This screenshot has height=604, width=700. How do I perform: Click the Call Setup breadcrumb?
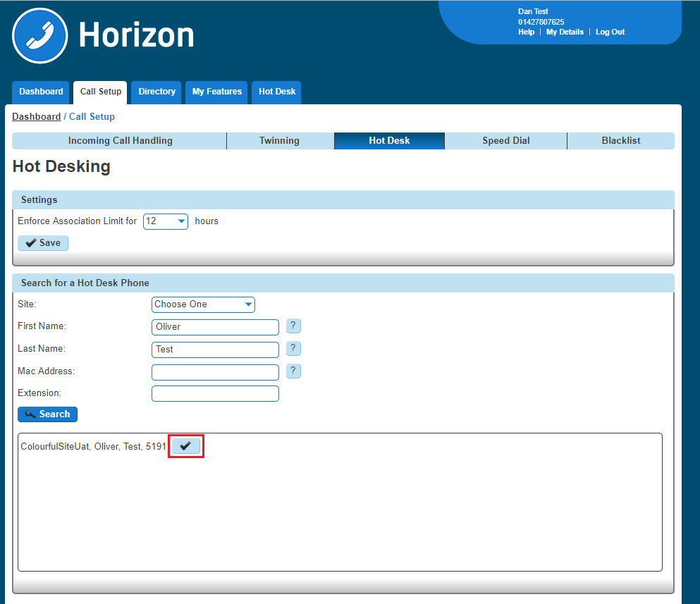click(92, 116)
